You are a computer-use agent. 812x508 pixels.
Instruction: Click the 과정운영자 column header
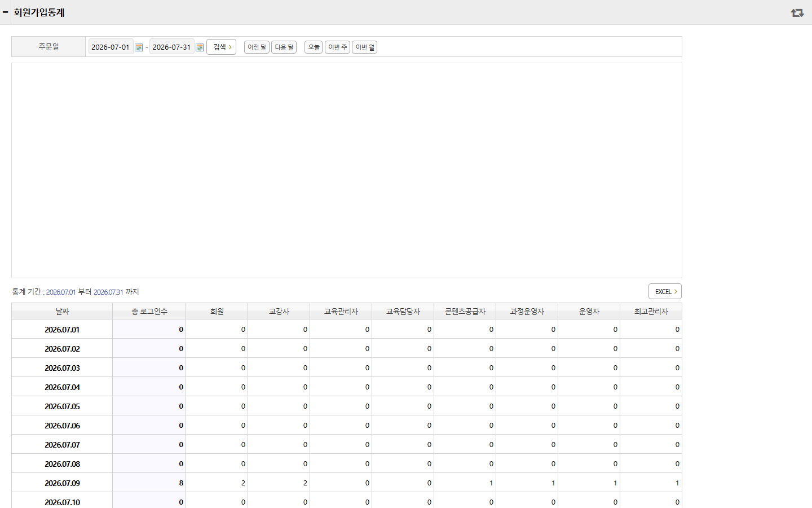[527, 312]
